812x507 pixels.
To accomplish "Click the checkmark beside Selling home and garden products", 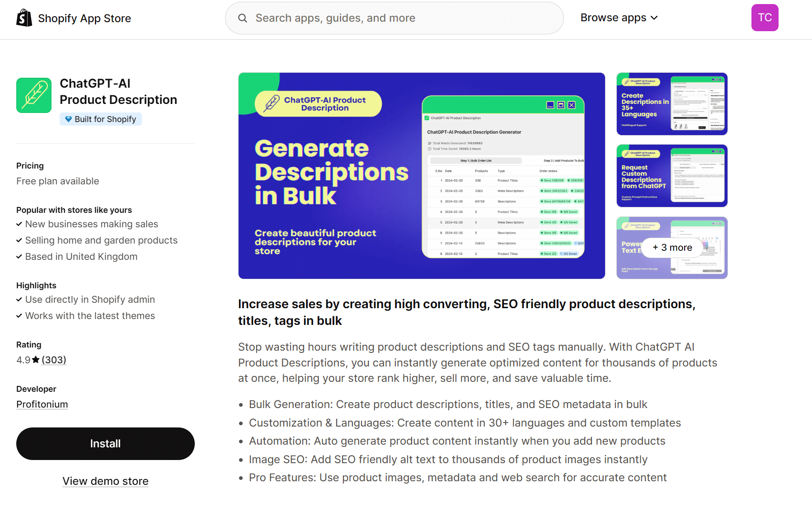I will pos(19,240).
